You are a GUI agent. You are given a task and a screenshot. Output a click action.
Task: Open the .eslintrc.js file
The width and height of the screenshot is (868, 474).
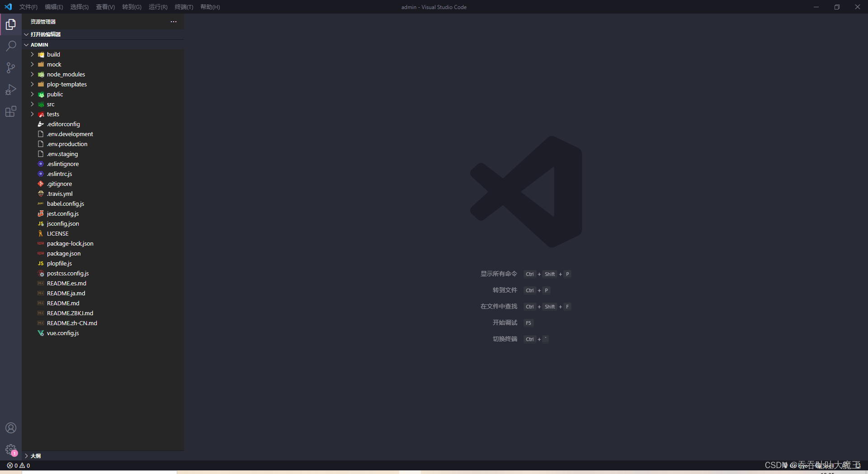pyautogui.click(x=103, y=174)
